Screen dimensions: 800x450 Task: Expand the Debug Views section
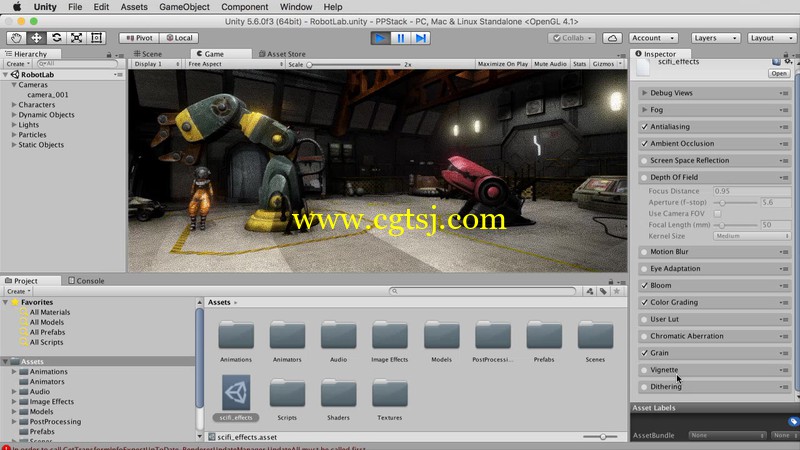644,93
